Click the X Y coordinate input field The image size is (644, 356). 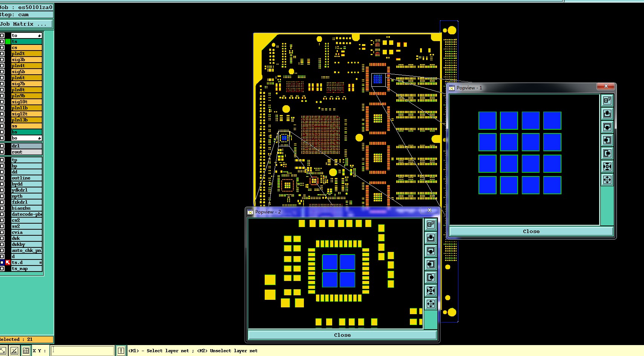pos(83,351)
